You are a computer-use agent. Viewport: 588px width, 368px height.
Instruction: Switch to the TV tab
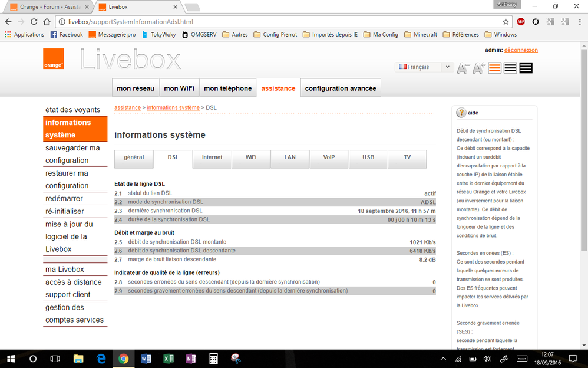407,159
